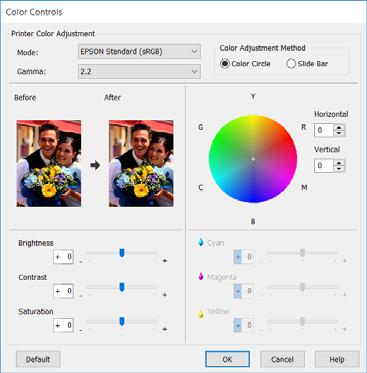The image size is (367, 373).
Task: Click the OK button
Action: point(227,359)
